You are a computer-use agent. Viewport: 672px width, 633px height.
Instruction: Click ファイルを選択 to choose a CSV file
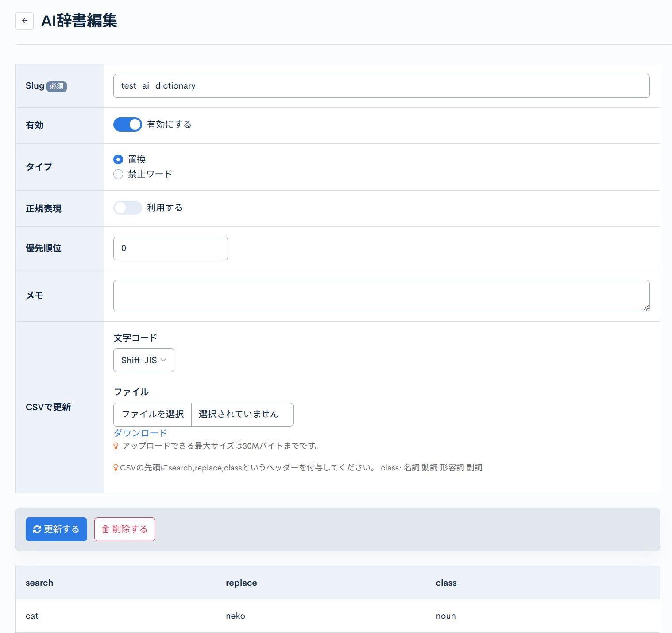[x=152, y=414]
